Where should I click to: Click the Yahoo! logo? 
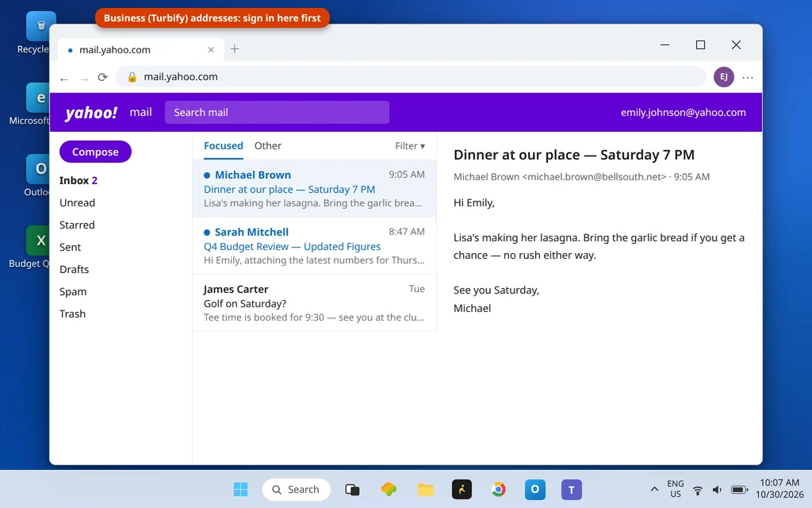(x=91, y=113)
